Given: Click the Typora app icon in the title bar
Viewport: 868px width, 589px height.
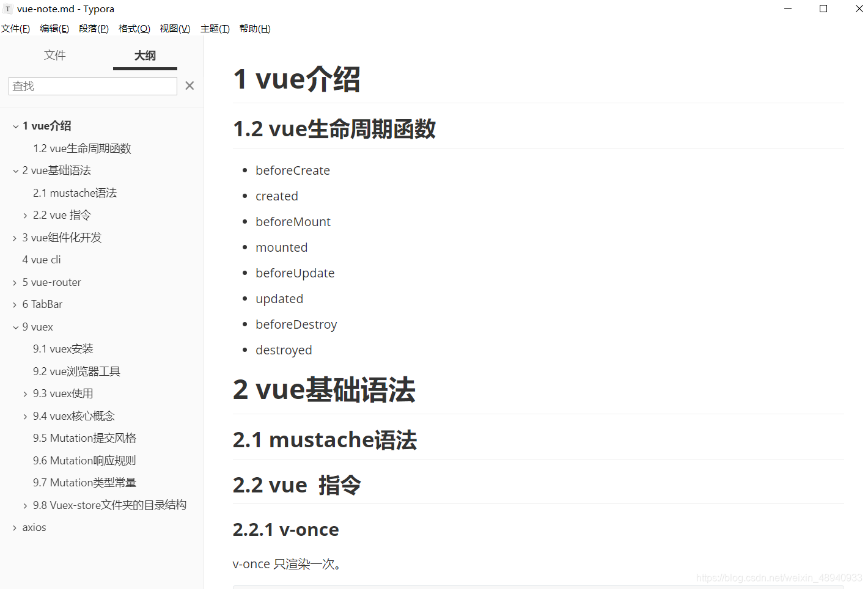Looking at the screenshot, I should (8, 9).
